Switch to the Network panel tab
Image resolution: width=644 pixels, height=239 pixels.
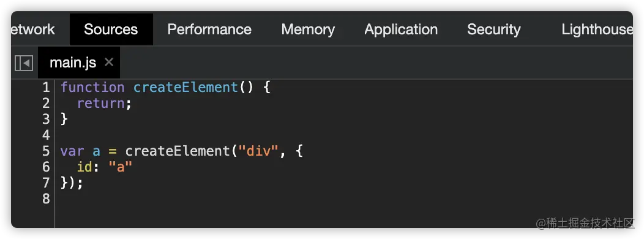point(32,29)
